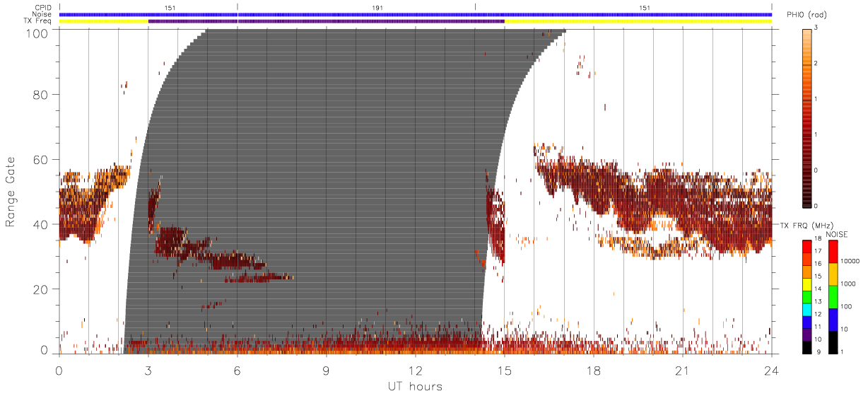The image size is (868, 401).
Task: Click the Range Gate axis title
Action: pos(11,191)
